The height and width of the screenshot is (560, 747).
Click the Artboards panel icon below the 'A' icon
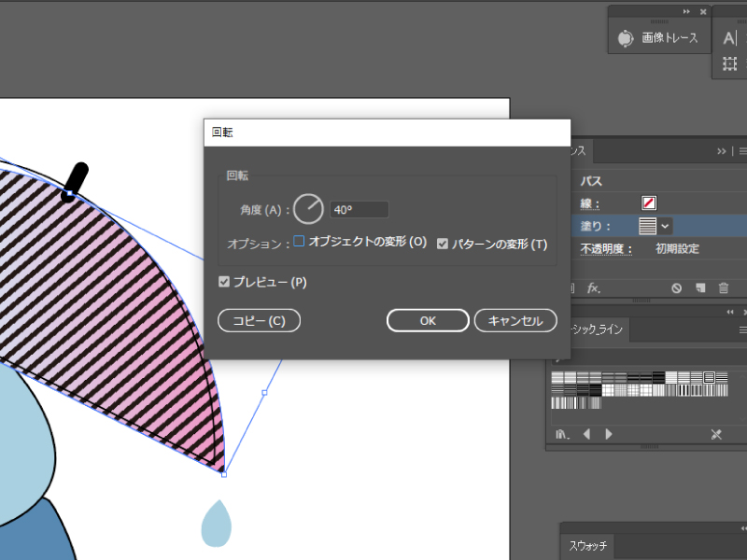pyautogui.click(x=729, y=64)
